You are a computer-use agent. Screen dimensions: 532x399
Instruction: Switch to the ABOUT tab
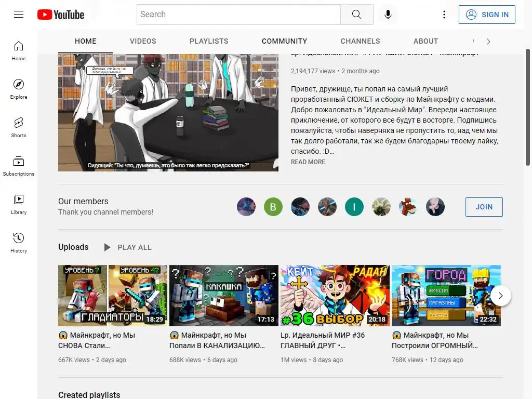click(x=426, y=41)
